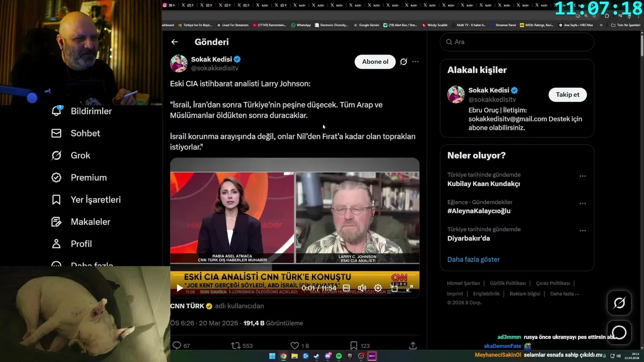The width and height of the screenshot is (644, 362).
Task: Click the repost icon showing 553
Action: (235, 345)
